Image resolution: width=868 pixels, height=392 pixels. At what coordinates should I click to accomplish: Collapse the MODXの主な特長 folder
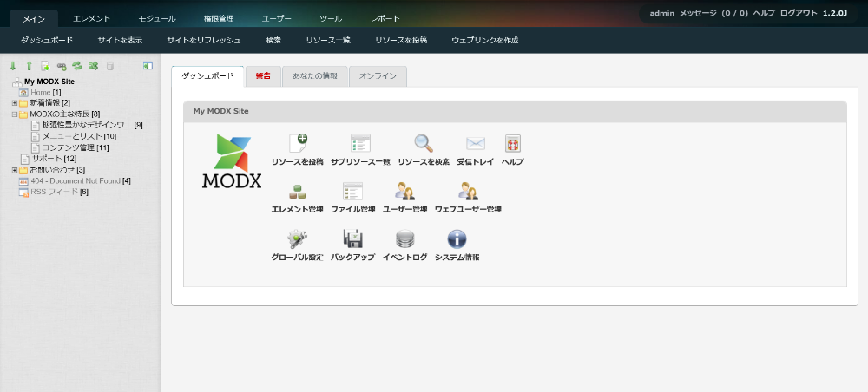point(14,114)
